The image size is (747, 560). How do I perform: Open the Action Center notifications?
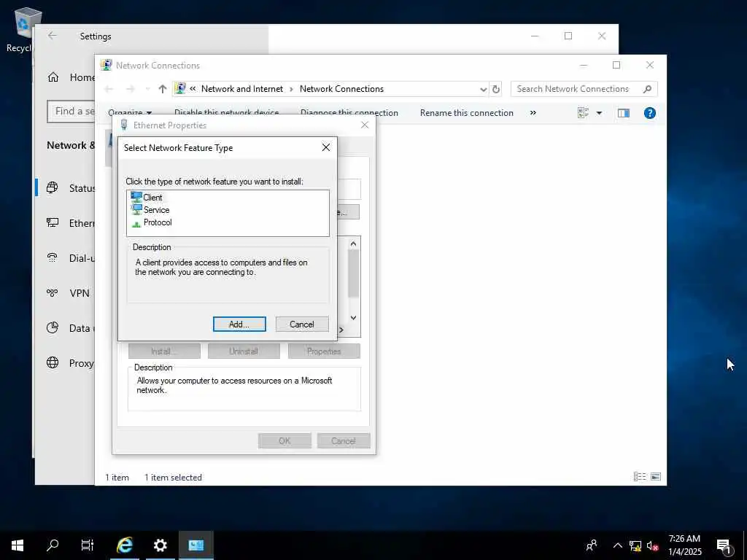coord(724,545)
